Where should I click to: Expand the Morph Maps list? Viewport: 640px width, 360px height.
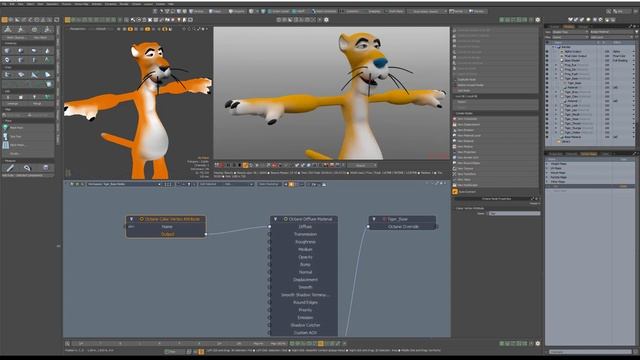point(547,173)
